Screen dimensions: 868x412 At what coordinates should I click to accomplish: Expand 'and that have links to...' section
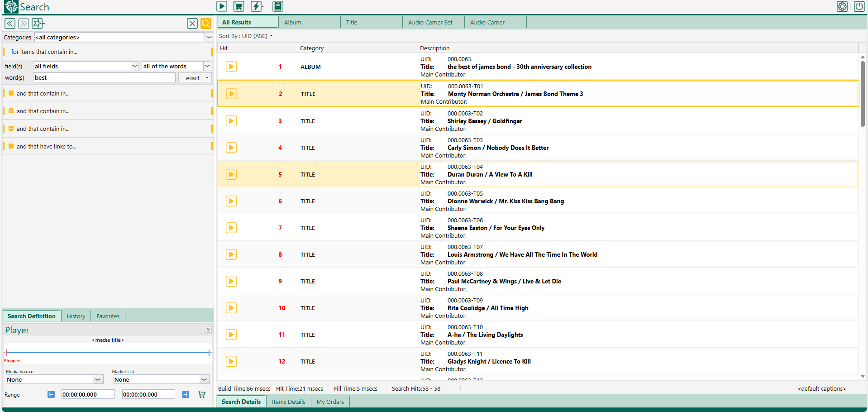pyautogui.click(x=11, y=146)
